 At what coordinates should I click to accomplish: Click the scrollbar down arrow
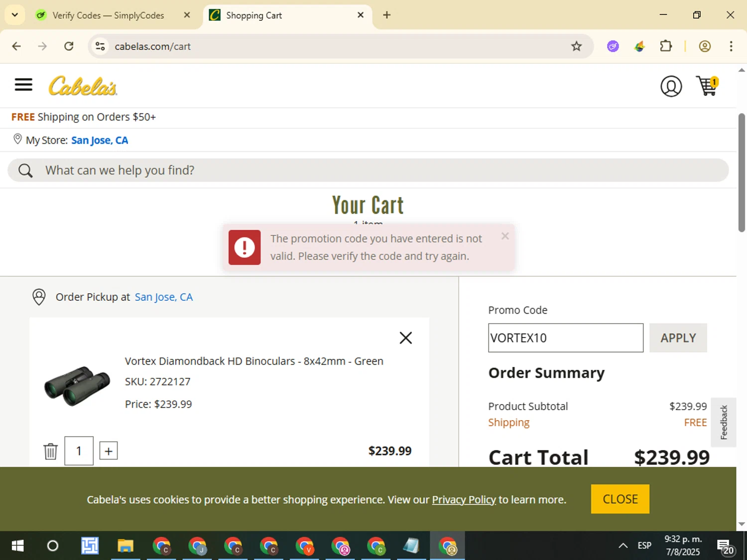(x=742, y=524)
